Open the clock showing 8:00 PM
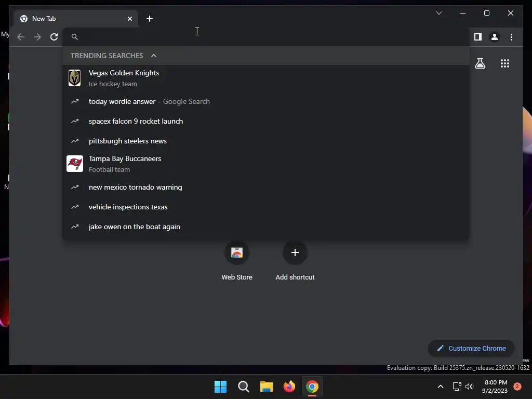The image size is (532, 399). coord(495,387)
